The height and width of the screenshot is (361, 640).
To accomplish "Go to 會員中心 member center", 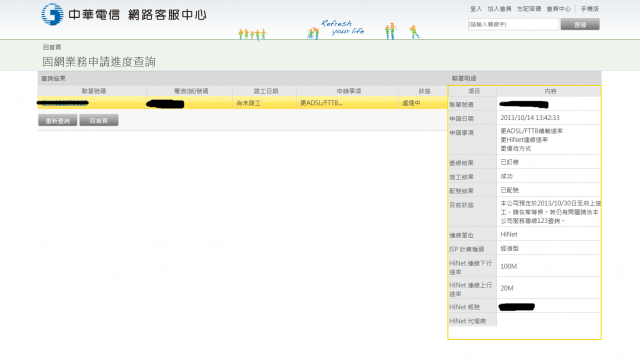I will pyautogui.click(x=558, y=9).
